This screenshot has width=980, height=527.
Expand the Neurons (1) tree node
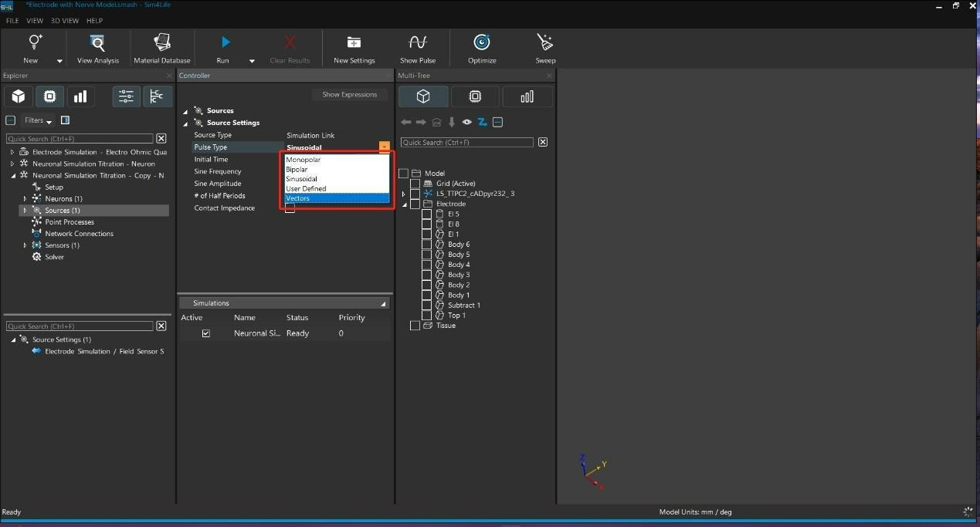pos(25,199)
